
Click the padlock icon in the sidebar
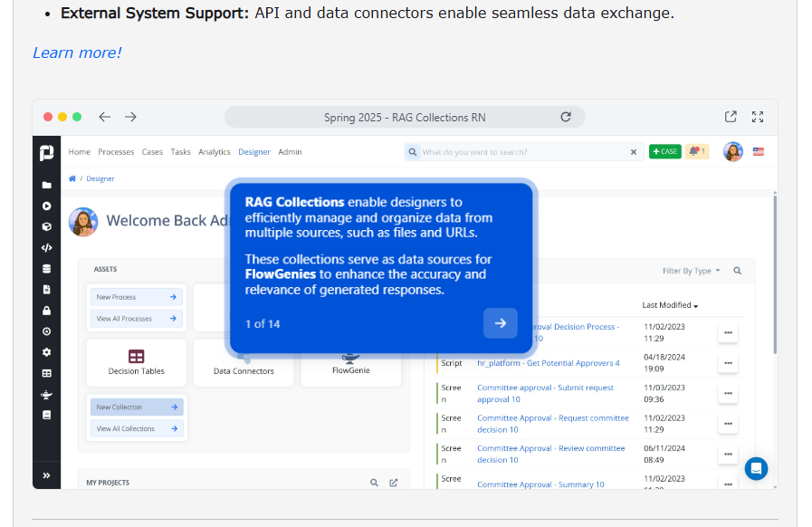(46, 311)
